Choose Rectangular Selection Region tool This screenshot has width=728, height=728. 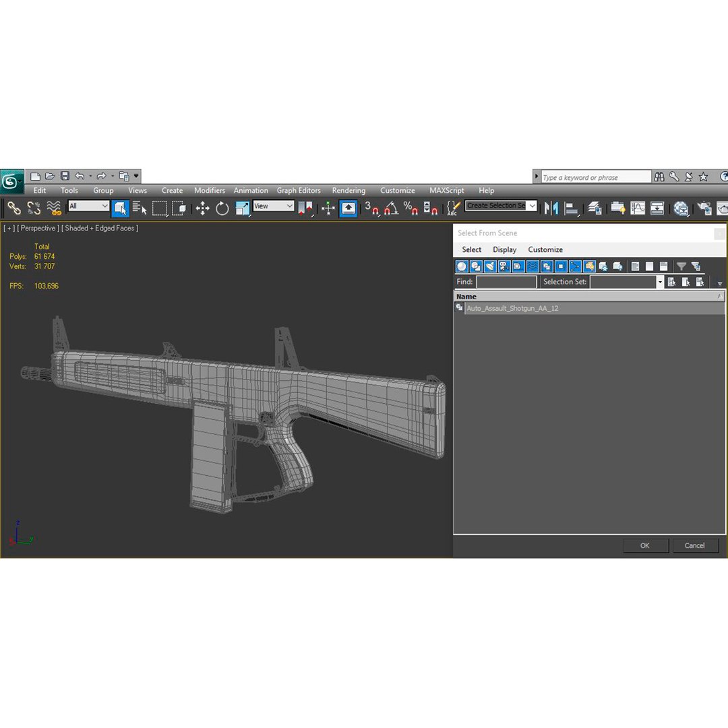160,208
